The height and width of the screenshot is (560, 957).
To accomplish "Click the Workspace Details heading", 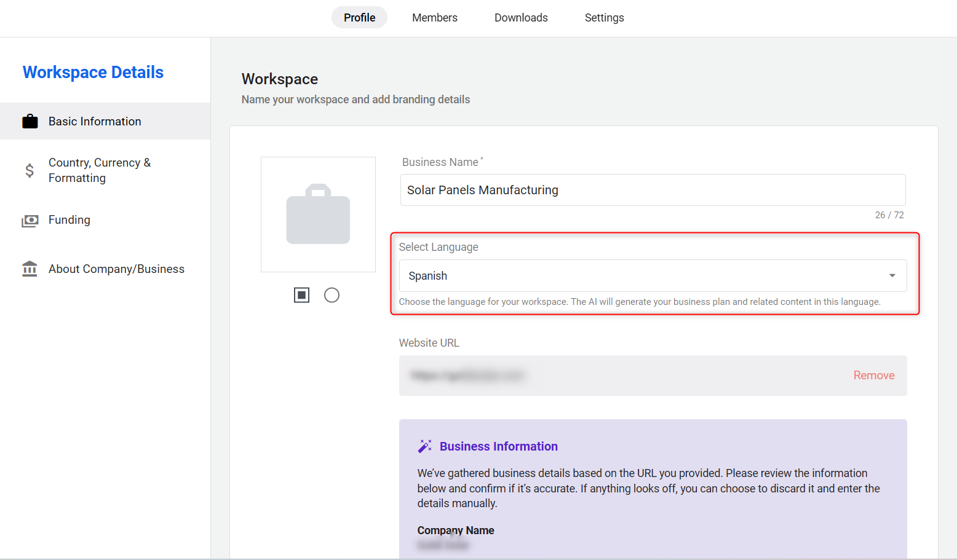I will tap(93, 73).
